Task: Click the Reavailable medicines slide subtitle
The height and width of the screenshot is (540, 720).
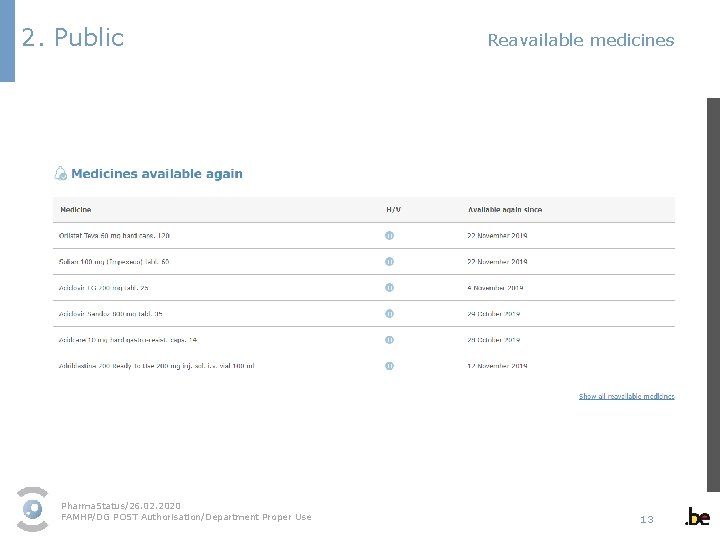Action: [581, 40]
